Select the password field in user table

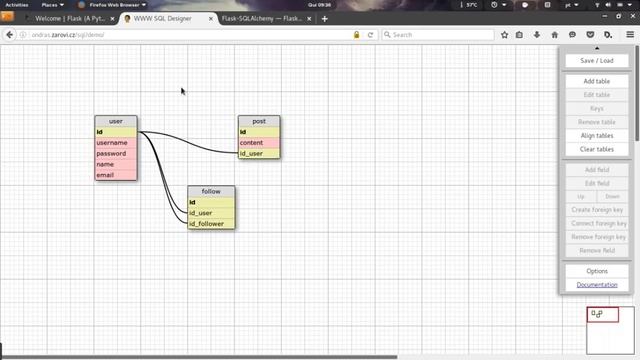(x=116, y=153)
